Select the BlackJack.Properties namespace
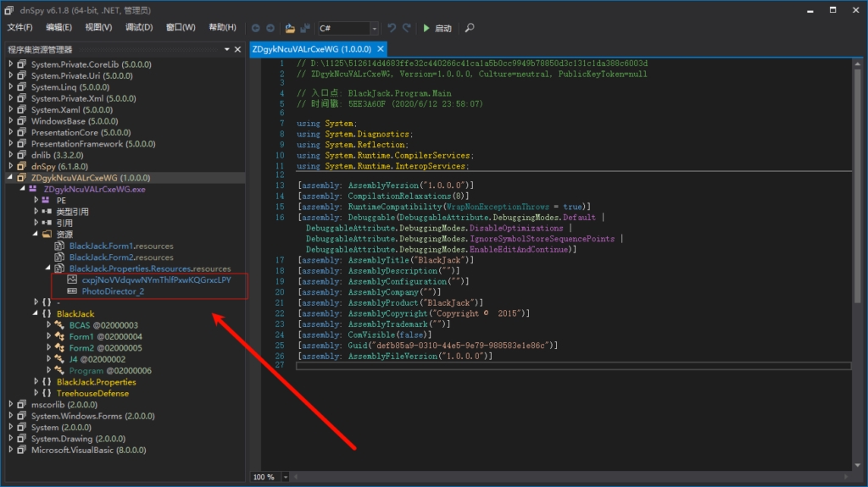The image size is (868, 487). tap(97, 382)
